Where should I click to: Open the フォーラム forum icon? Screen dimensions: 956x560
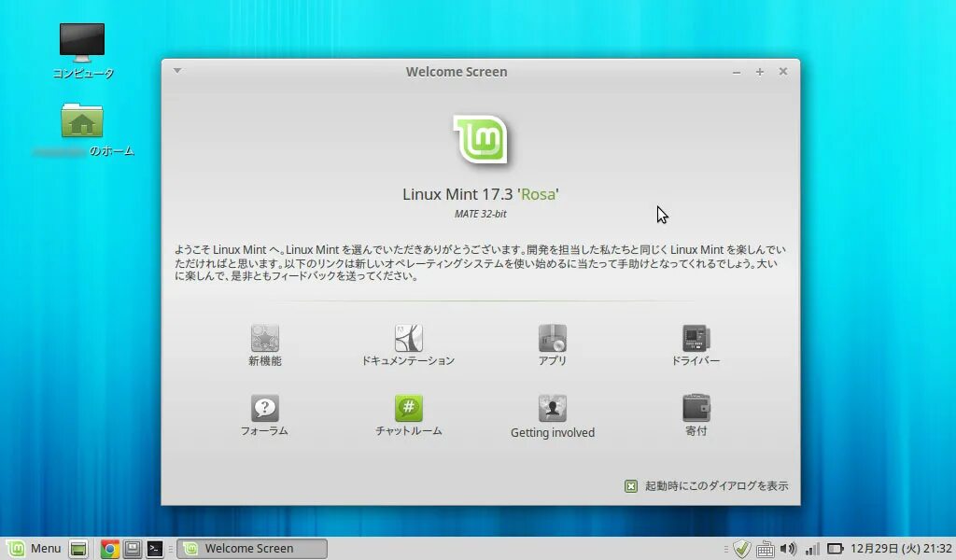[x=264, y=408]
